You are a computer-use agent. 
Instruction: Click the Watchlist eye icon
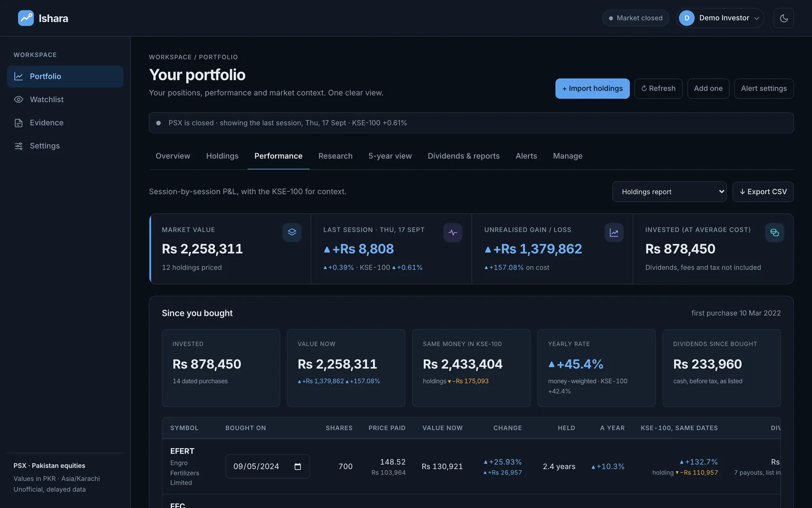19,100
